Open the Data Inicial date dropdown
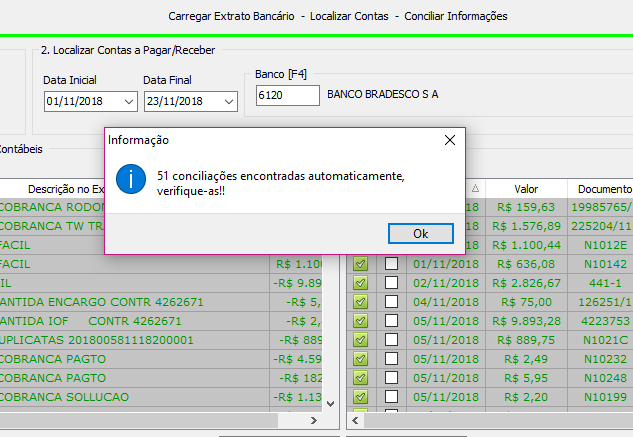This screenshot has width=633, height=437. click(x=129, y=102)
